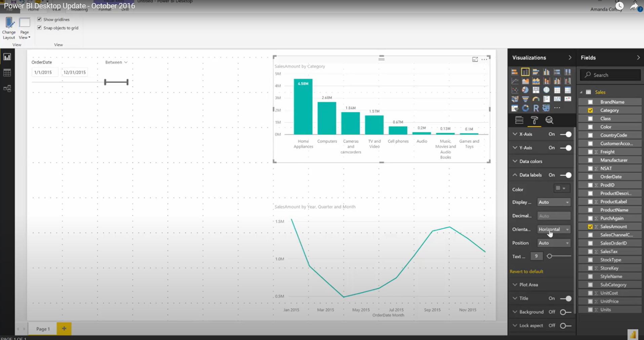The image size is (644, 340).
Task: Open the Orientation dropdown showing Horizontal
Action: point(554,229)
